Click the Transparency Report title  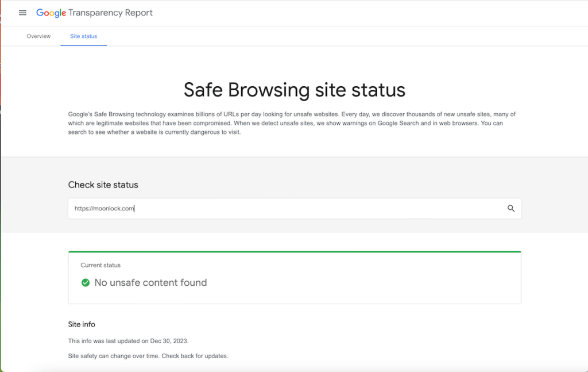click(110, 13)
